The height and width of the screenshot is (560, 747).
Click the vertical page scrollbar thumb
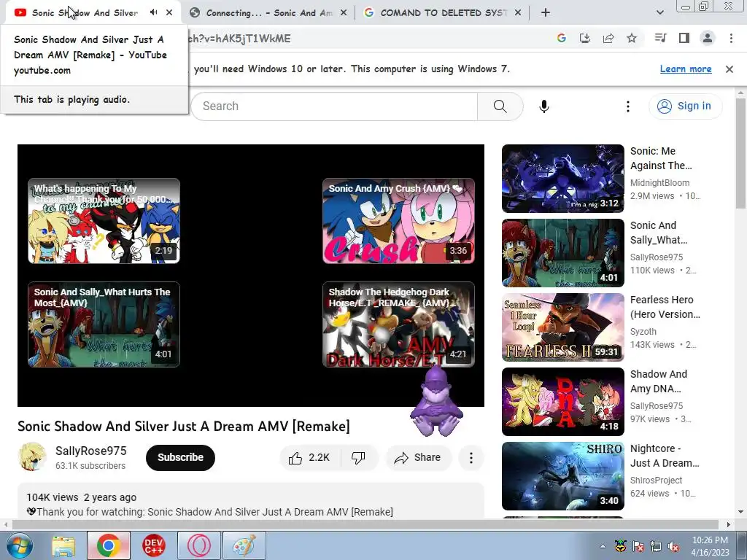741,153
